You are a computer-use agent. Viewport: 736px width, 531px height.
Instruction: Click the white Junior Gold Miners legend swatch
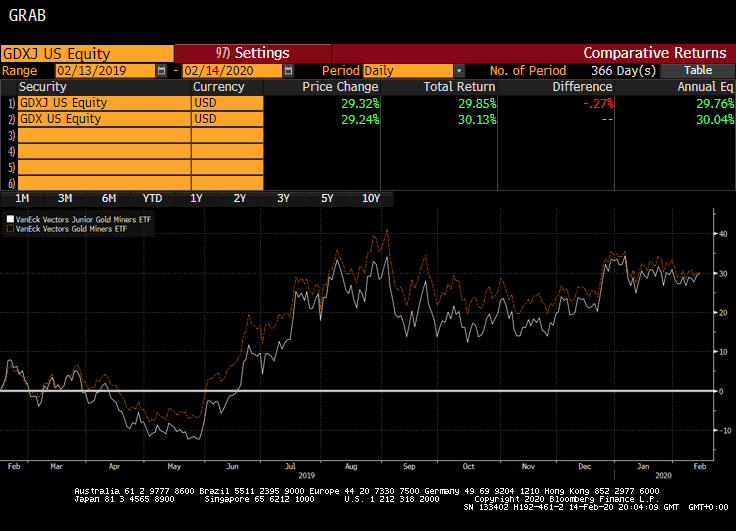[x=10, y=219]
